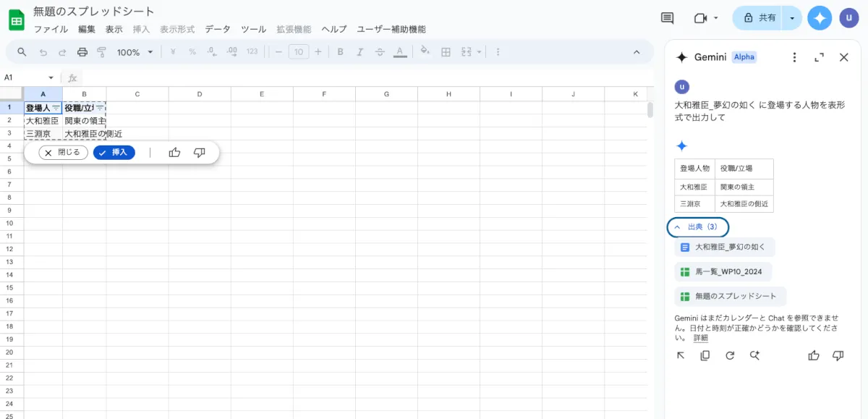The width and height of the screenshot is (868, 419).
Task: Open more toolbar options (three dots)
Action: point(498,52)
